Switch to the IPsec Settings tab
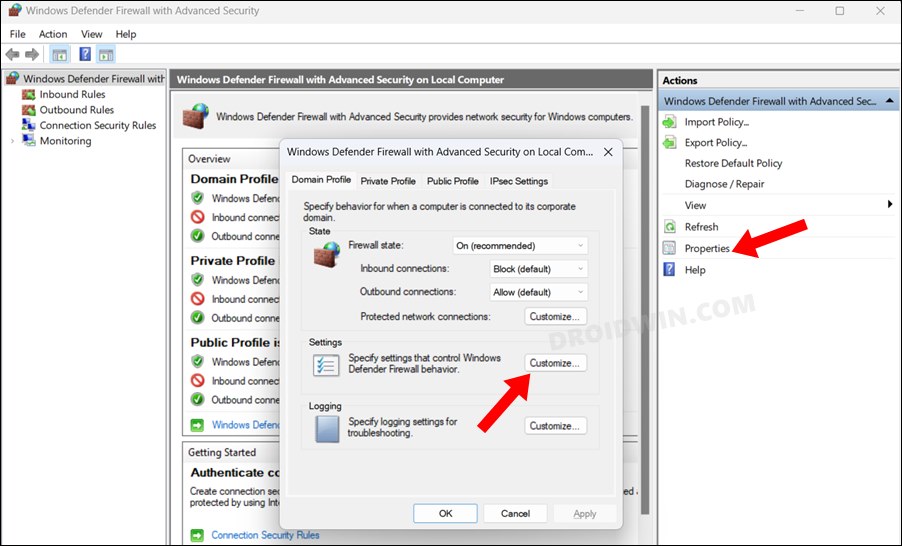The image size is (902, 546). point(519,181)
